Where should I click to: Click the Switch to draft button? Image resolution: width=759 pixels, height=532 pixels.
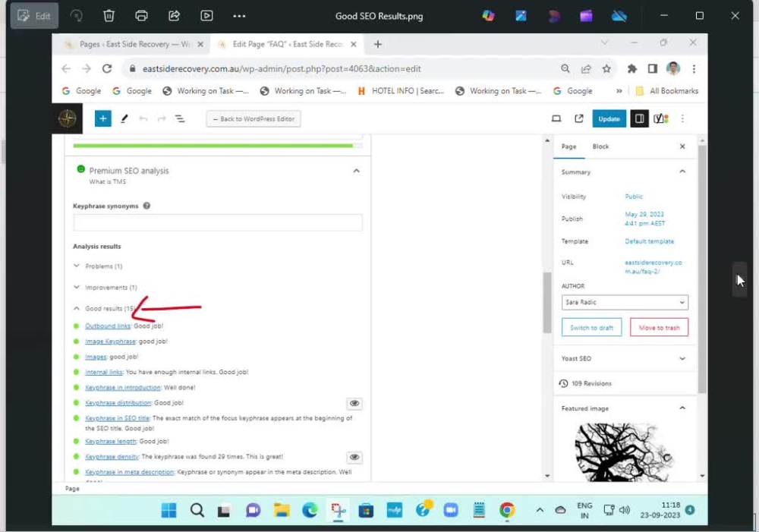(591, 328)
